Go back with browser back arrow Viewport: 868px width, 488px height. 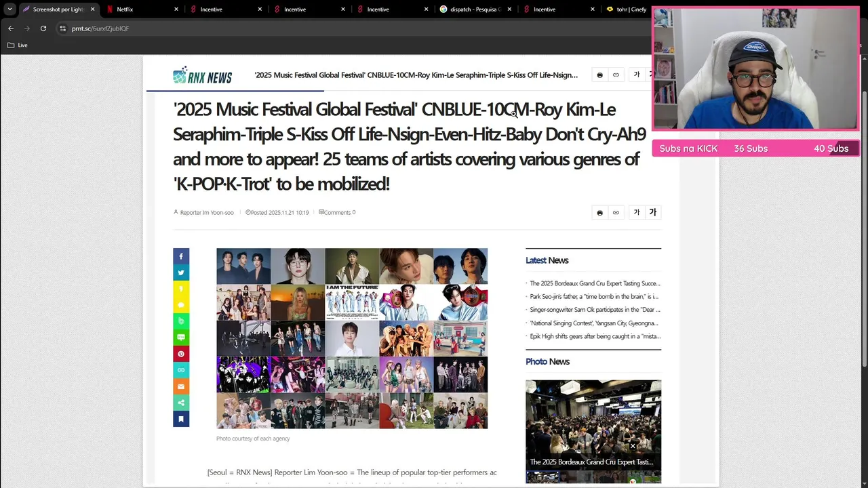click(x=11, y=28)
